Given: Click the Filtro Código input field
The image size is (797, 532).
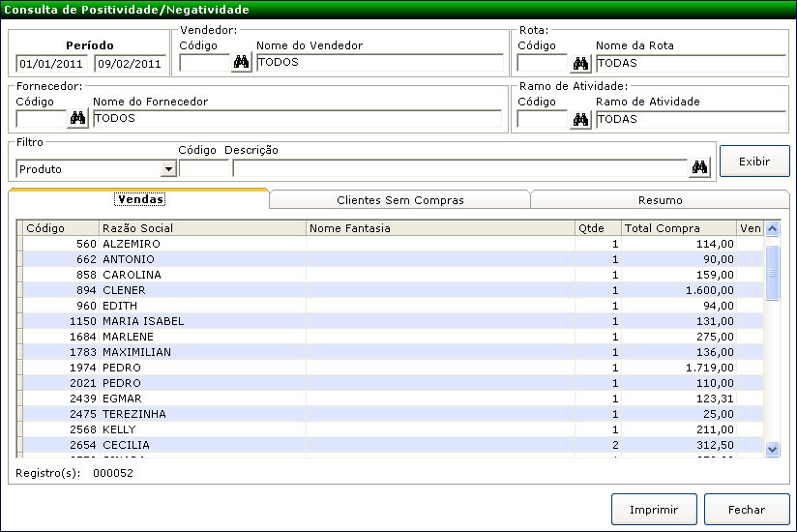Looking at the screenshot, I should tap(204, 168).
